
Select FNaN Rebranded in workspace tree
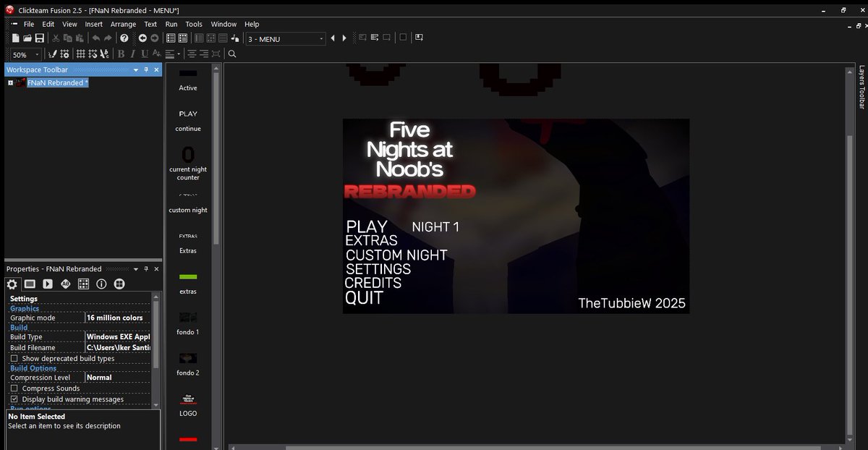tap(57, 82)
